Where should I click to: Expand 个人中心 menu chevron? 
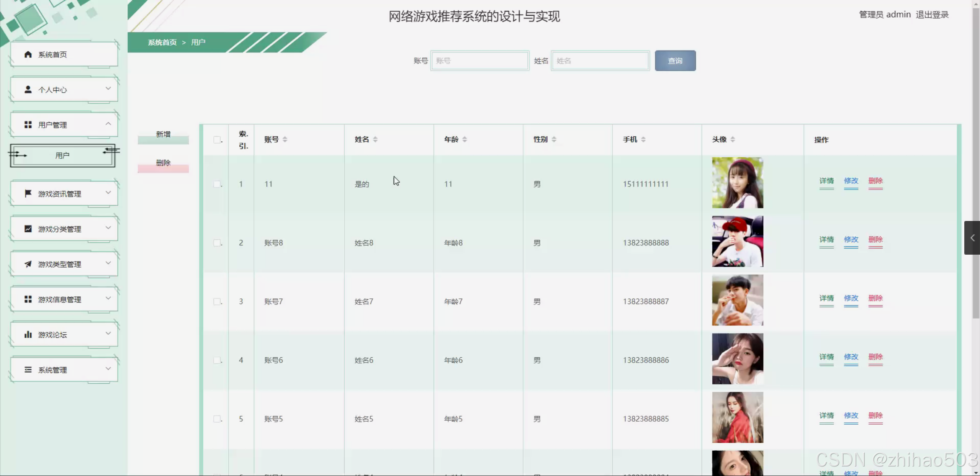click(108, 88)
